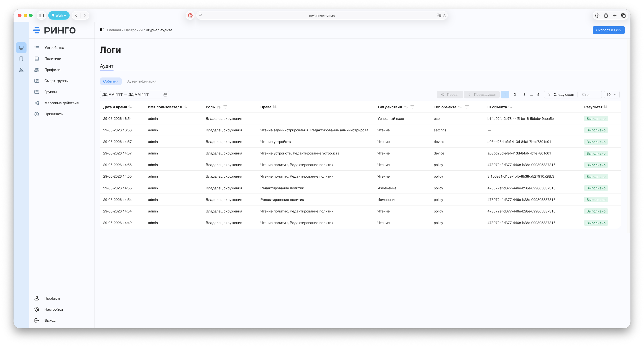The width and height of the screenshot is (644, 346).
Task: Open the filter icon for Тип действия column
Action: 412,107
